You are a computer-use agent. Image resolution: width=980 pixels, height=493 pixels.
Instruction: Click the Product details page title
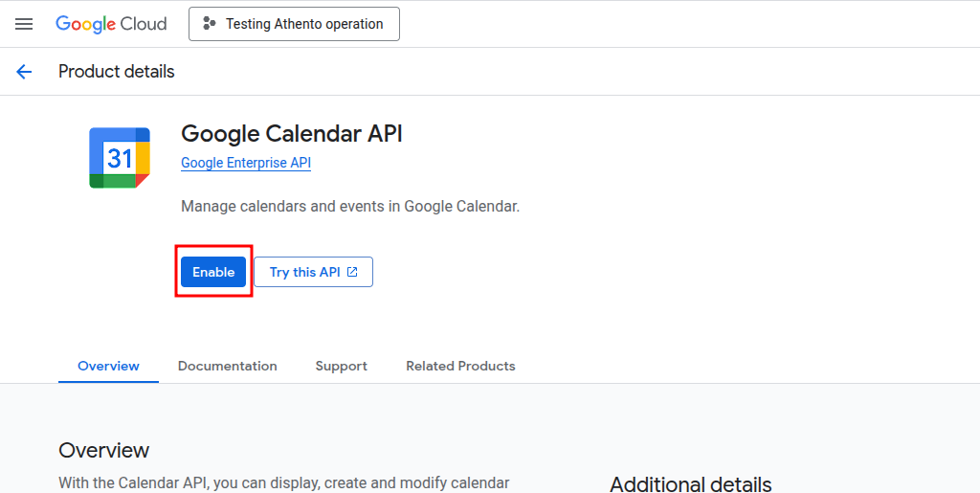117,72
